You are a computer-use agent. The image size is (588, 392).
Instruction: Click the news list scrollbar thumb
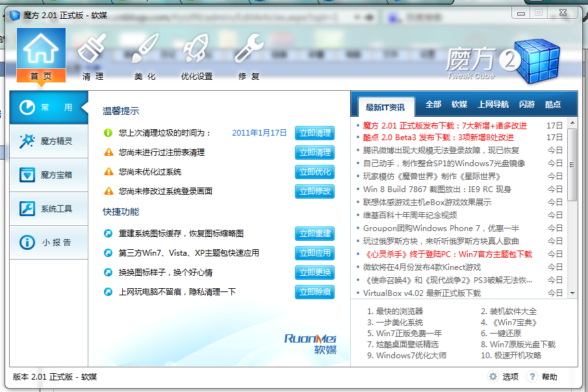572,165
